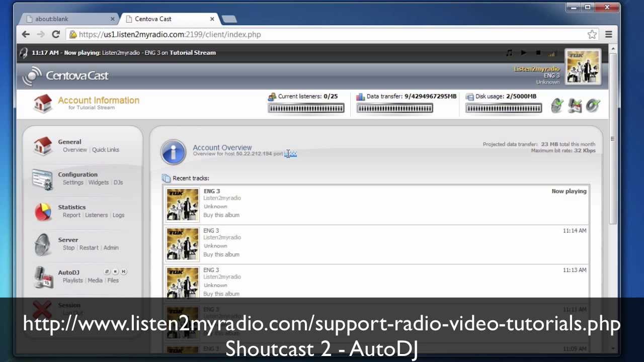
Task: Click the AutoDJ status microphone icon with checkmark
Action: tap(575, 105)
